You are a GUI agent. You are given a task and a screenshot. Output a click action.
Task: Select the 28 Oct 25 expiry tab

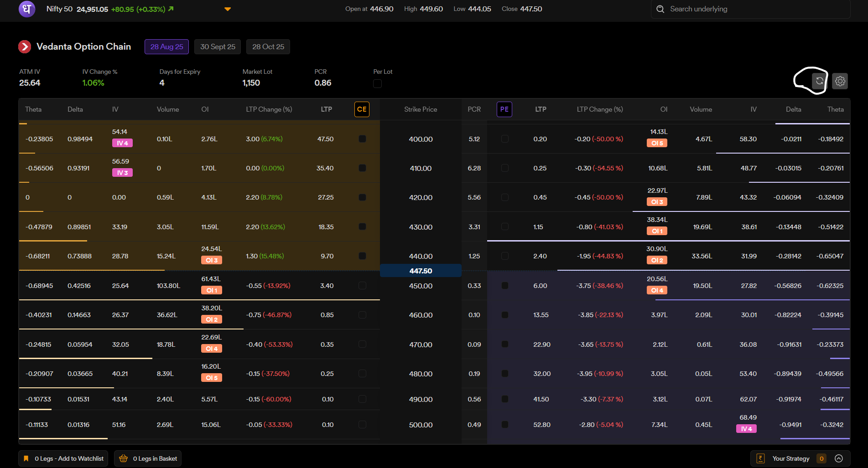point(268,46)
